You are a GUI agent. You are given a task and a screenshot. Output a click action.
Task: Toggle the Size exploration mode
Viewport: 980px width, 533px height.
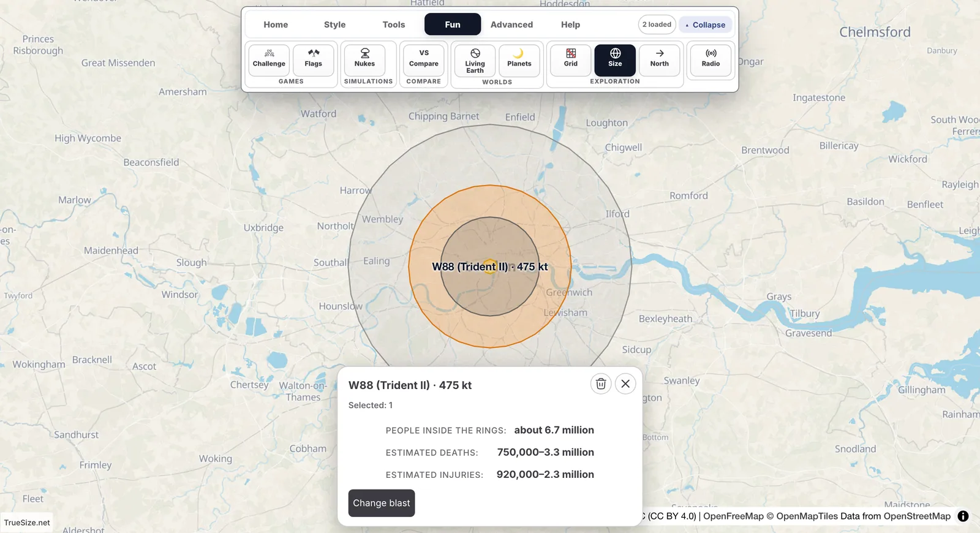615,59
